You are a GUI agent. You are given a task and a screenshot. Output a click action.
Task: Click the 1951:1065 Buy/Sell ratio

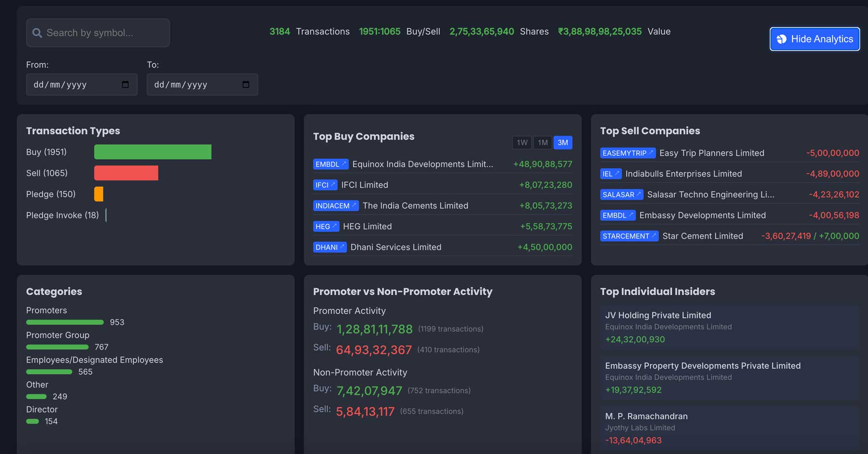point(380,31)
